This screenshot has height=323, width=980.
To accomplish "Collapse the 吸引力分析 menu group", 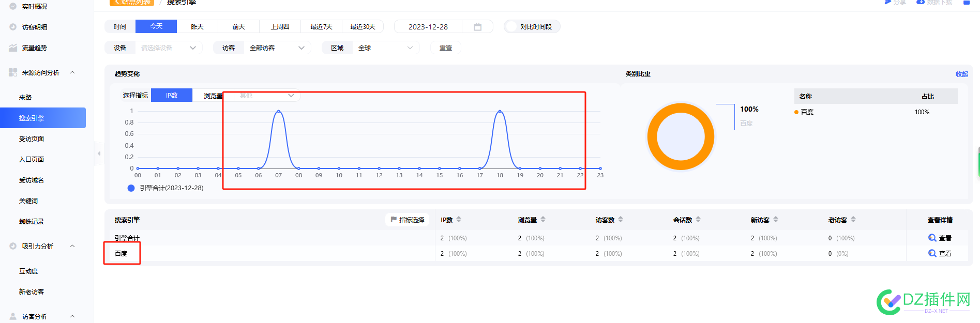I will coord(72,246).
